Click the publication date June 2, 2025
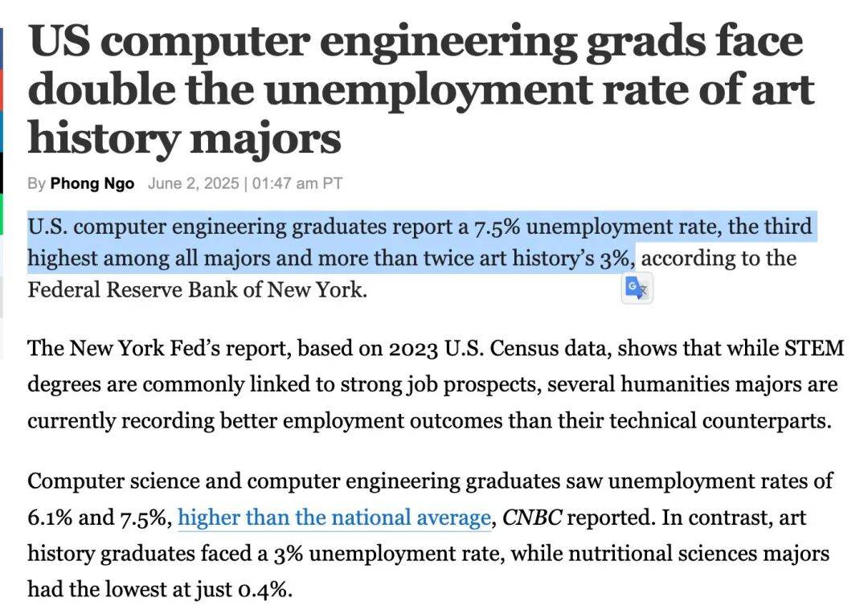This screenshot has height=610, width=868. tap(193, 183)
